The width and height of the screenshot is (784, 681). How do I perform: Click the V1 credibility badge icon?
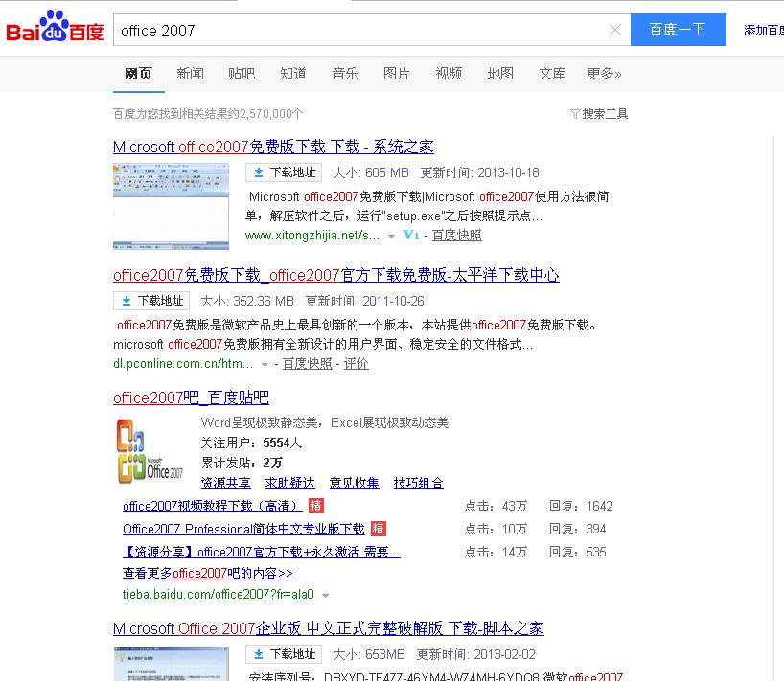pyautogui.click(x=411, y=235)
